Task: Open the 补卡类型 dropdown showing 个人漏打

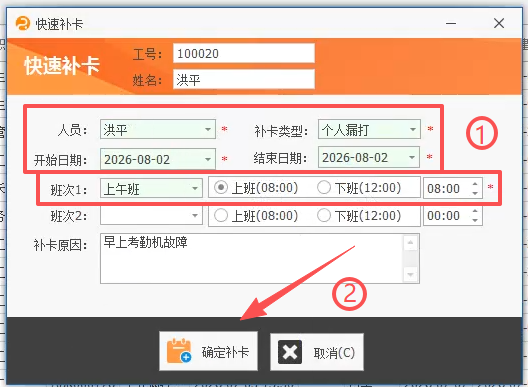Action: pyautogui.click(x=413, y=129)
